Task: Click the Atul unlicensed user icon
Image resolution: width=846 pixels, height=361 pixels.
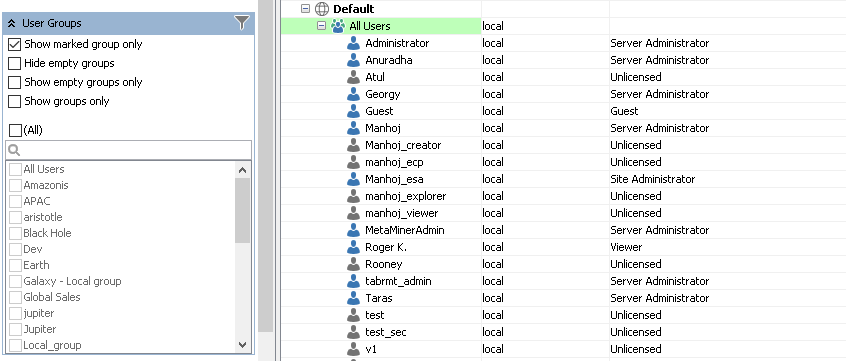Action: [x=353, y=77]
